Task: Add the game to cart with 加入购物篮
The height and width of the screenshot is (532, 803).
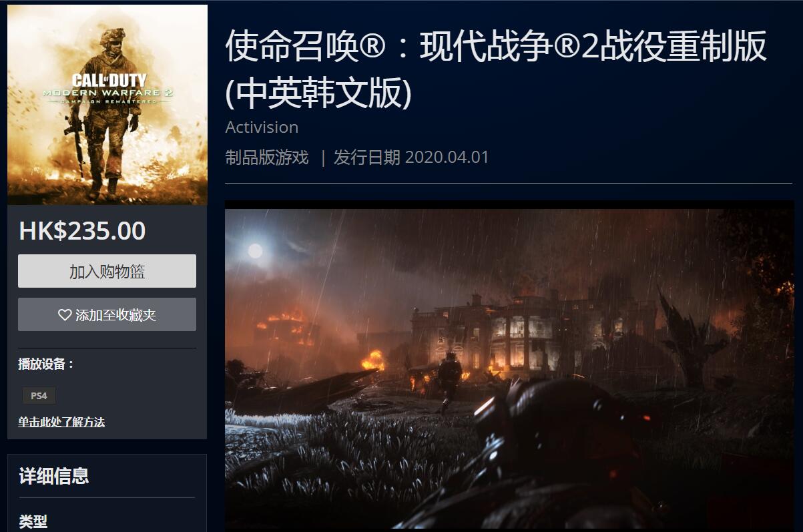Action: 107,271
